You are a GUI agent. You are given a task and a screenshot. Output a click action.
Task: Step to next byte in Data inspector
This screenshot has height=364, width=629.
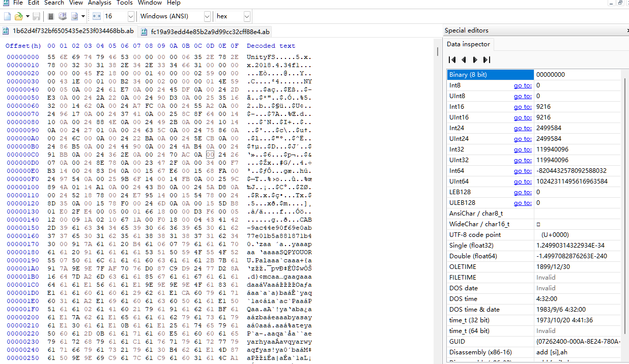(475, 59)
